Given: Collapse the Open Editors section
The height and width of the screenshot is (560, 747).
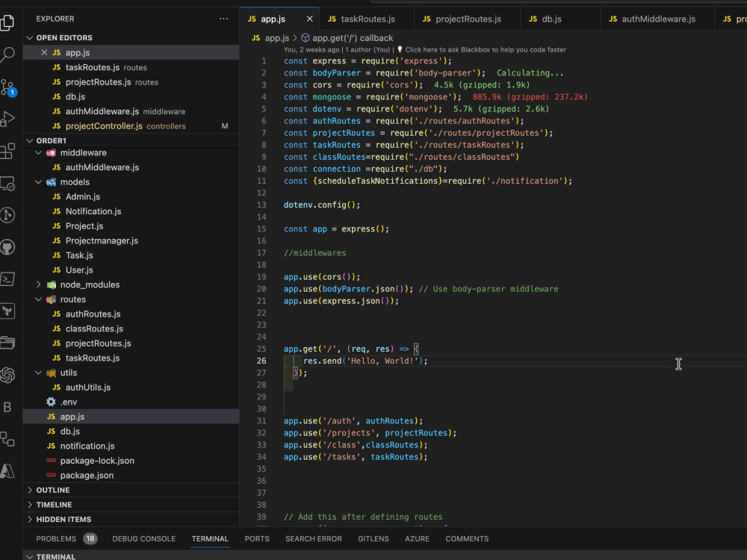Looking at the screenshot, I should click(30, 37).
